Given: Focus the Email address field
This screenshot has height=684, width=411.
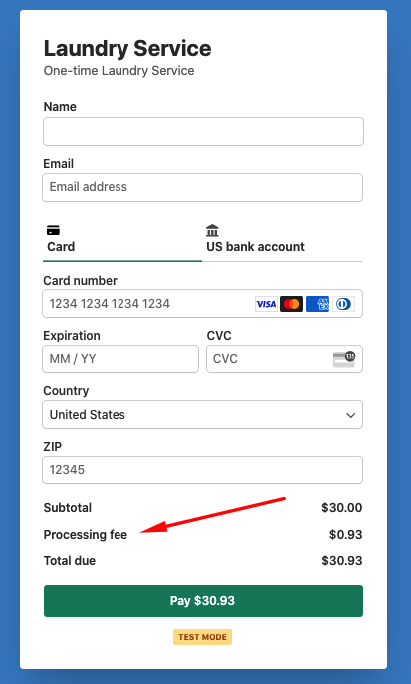Looking at the screenshot, I should tap(202, 188).
